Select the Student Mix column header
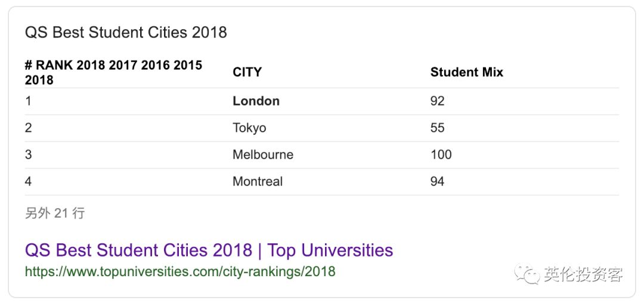 pos(466,72)
